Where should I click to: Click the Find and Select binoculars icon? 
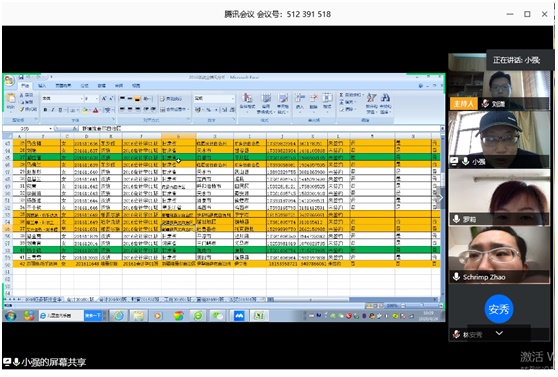pyautogui.click(x=385, y=101)
